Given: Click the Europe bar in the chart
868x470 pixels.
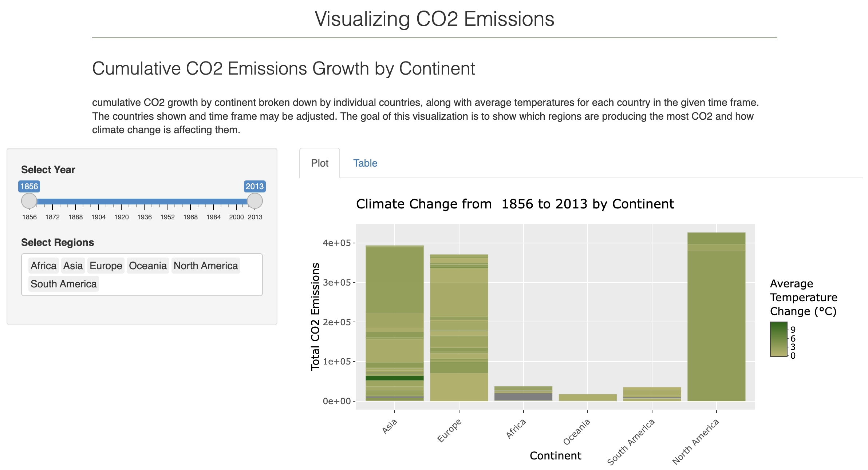Looking at the screenshot, I should pyautogui.click(x=459, y=327).
